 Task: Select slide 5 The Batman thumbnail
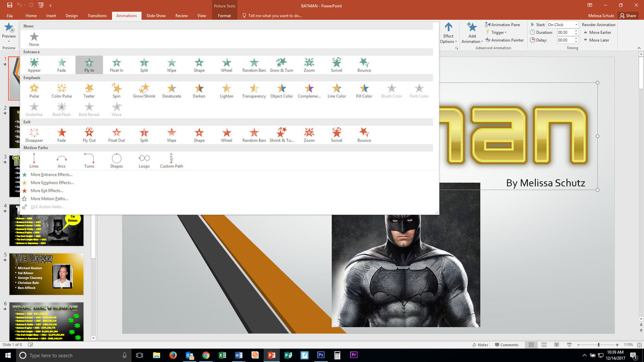point(46,274)
